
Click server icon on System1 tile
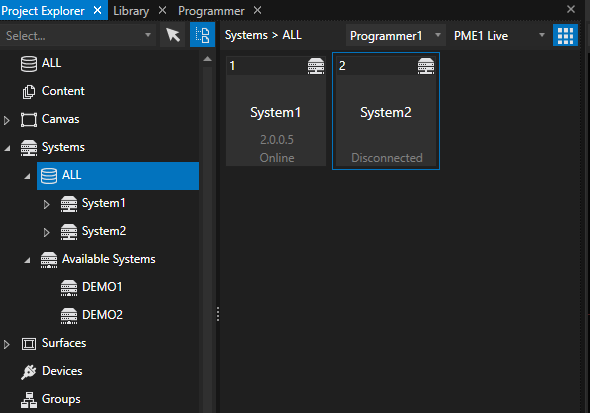(316, 66)
